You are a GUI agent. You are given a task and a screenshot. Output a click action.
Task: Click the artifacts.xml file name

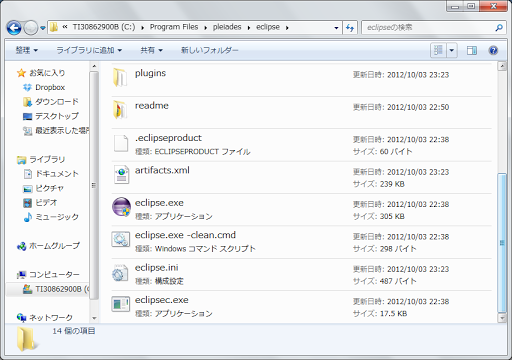(x=162, y=170)
